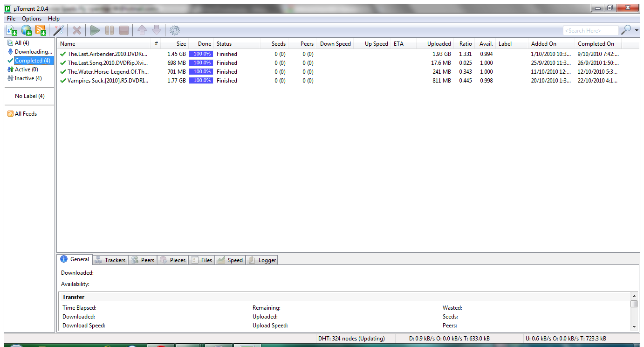Switch to the Trackers tab
This screenshot has height=347, width=644.
110,260
